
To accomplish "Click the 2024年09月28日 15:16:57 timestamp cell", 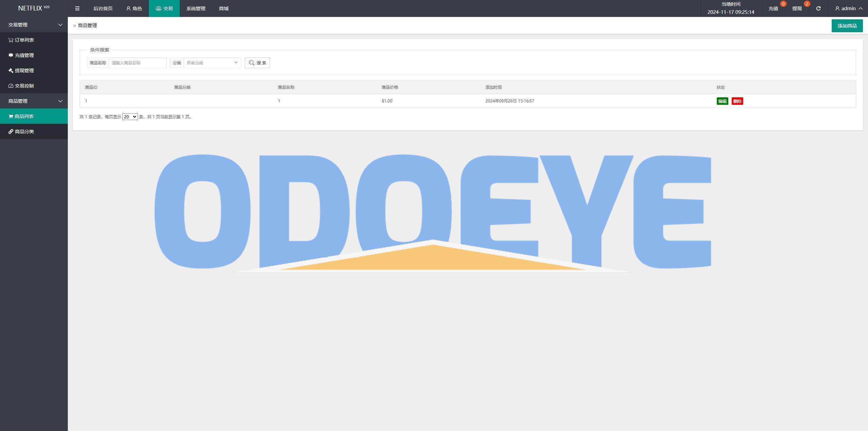I will pyautogui.click(x=510, y=101).
